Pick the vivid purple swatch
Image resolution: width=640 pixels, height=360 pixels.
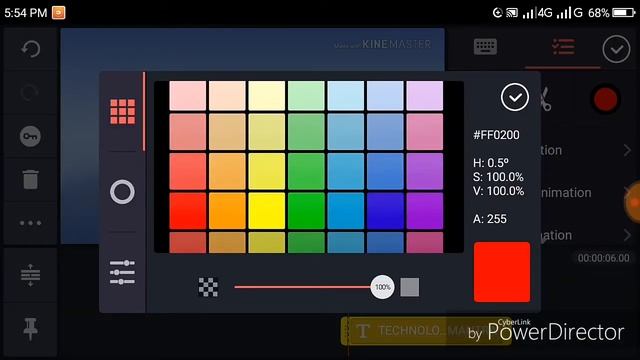(424, 211)
